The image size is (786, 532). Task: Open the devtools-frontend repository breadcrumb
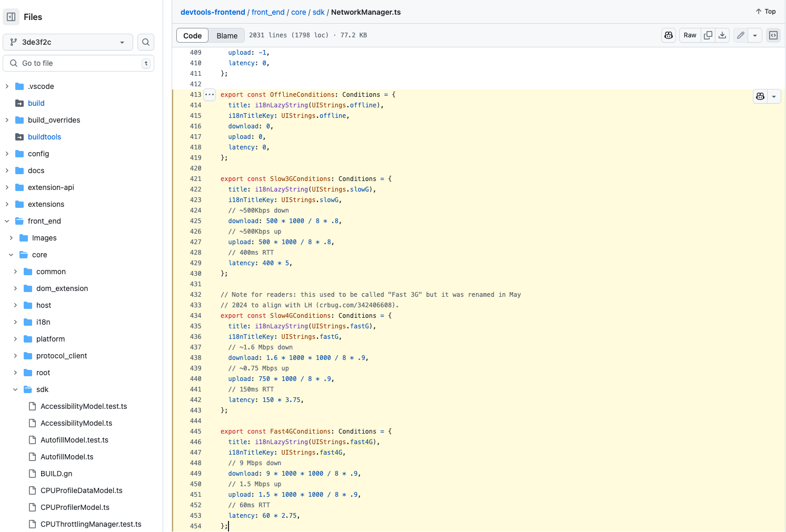213,12
